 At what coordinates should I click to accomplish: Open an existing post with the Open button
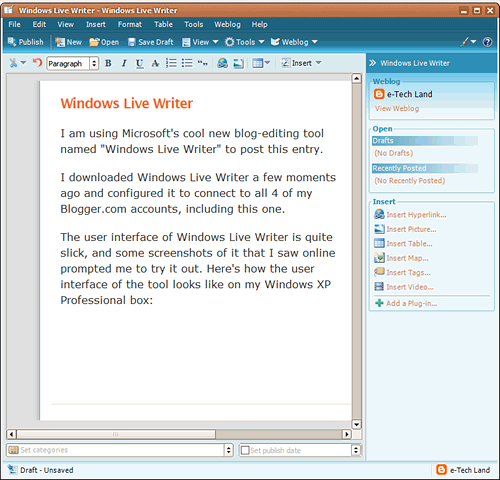[104, 42]
